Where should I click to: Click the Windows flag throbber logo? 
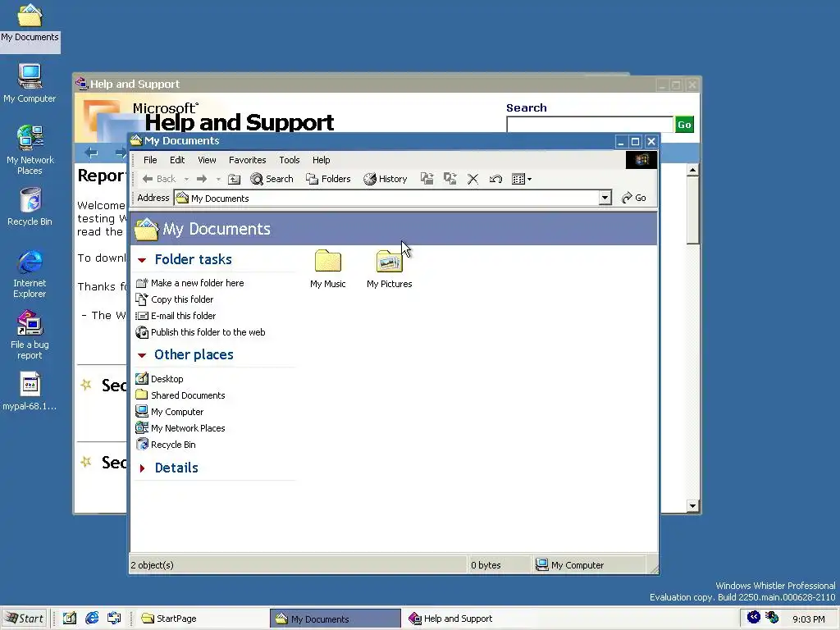(x=641, y=160)
